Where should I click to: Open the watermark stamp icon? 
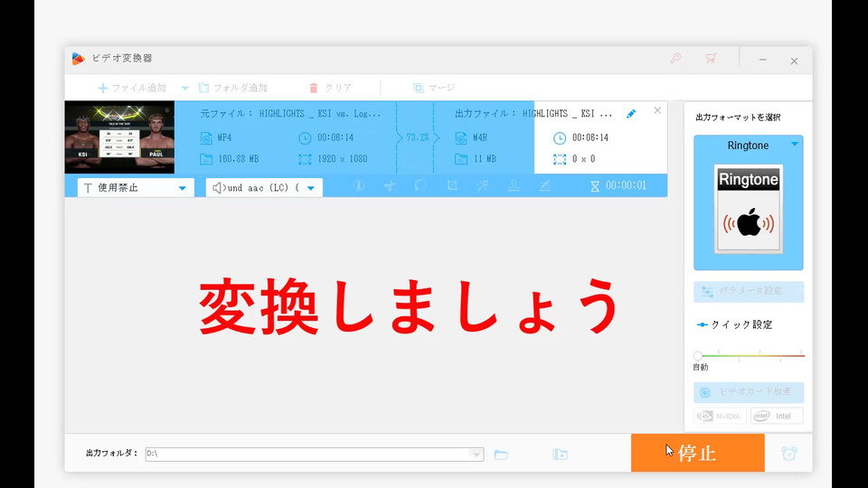[x=514, y=186]
